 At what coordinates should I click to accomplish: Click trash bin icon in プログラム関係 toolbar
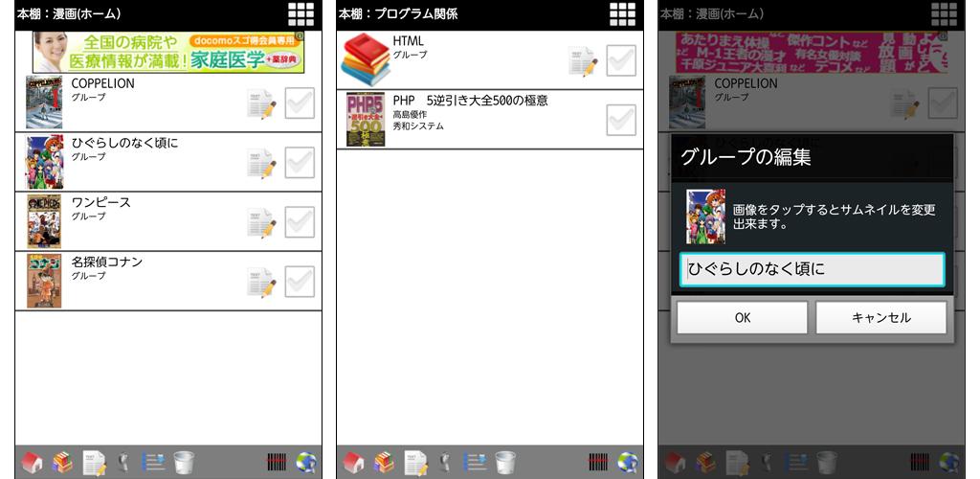point(505,463)
